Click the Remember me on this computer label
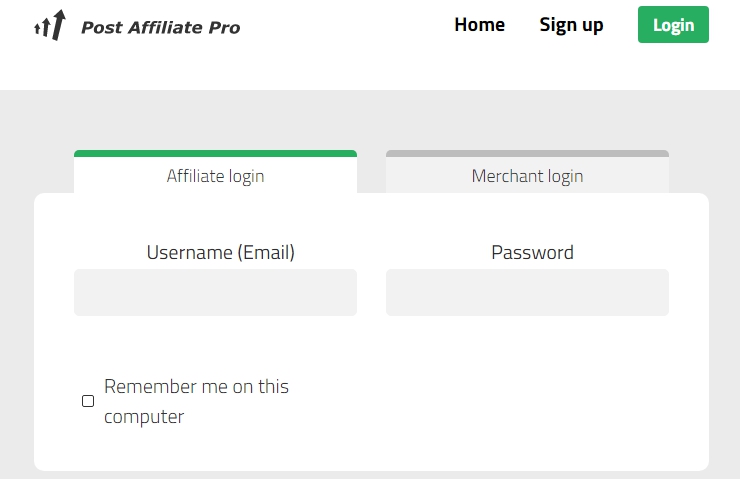 coord(196,387)
